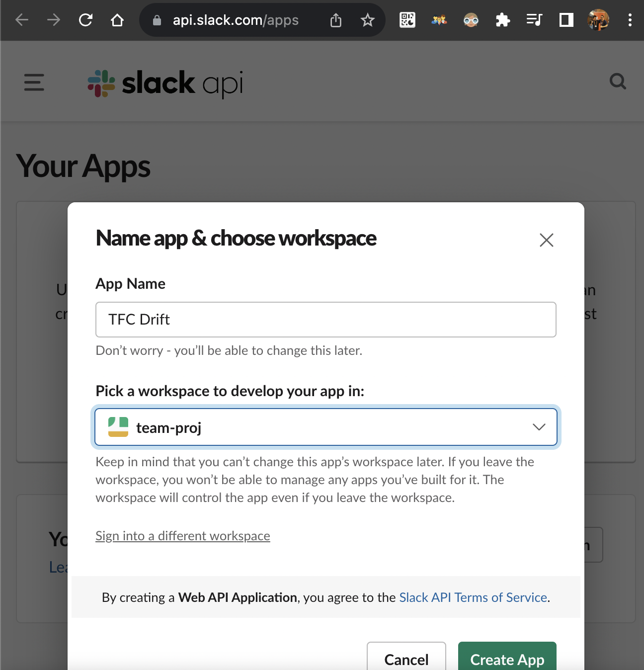Go forward in browser history
The width and height of the screenshot is (644, 670).
54,20
